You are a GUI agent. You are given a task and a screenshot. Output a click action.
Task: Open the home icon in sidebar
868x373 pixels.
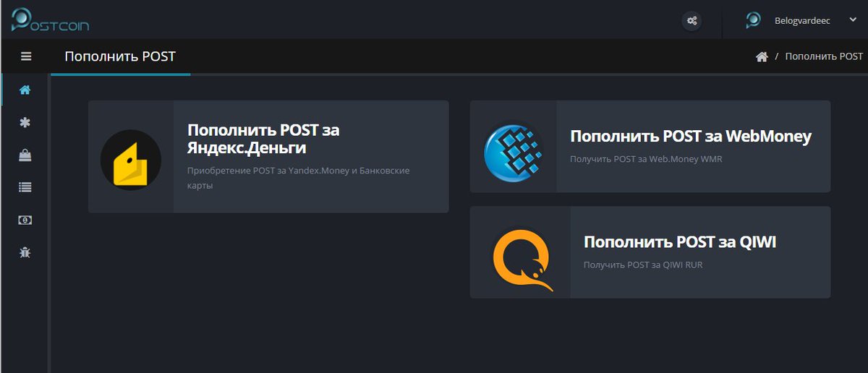[25, 90]
